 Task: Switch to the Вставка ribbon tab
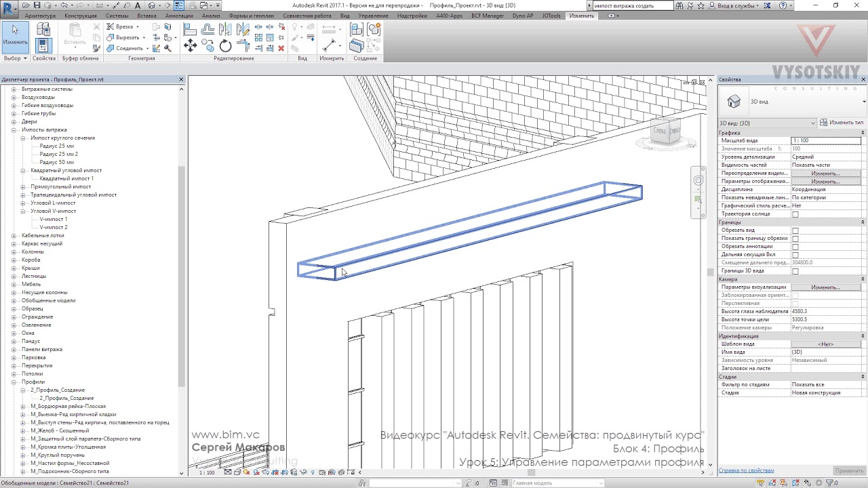pyautogui.click(x=146, y=16)
